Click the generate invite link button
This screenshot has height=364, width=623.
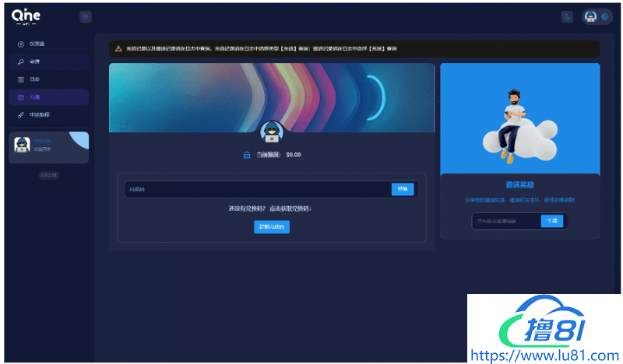(x=552, y=221)
